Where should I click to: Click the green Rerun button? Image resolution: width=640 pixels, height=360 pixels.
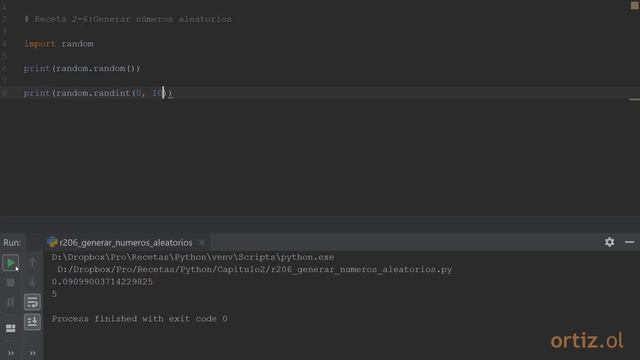(x=10, y=262)
